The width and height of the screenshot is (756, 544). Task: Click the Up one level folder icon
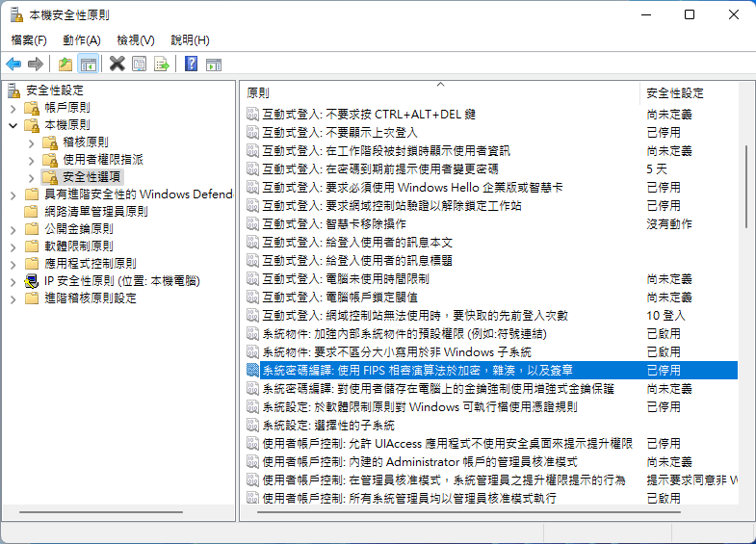coord(65,64)
